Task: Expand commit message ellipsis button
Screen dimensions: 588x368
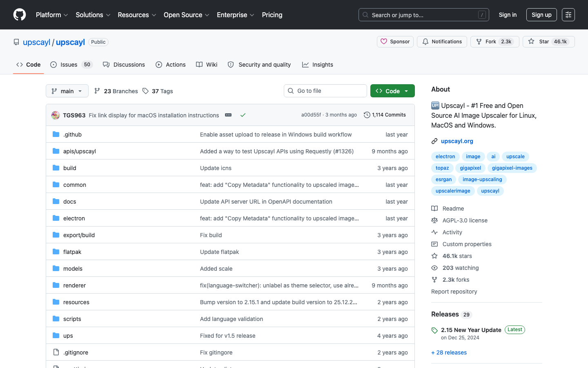Action: click(x=228, y=115)
